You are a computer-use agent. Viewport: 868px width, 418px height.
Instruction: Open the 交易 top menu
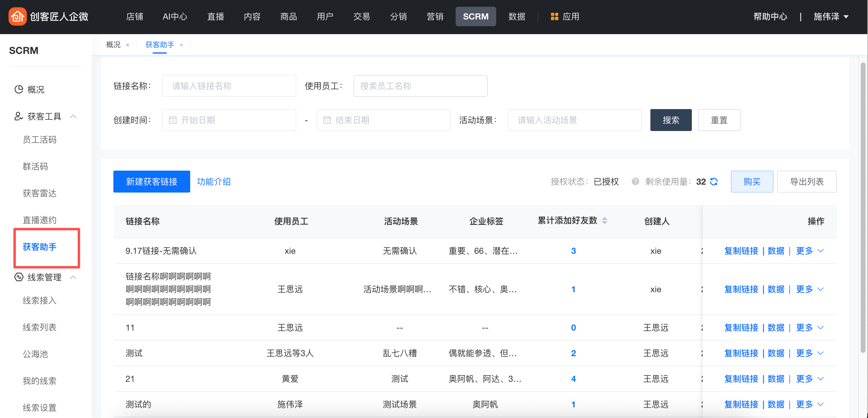pyautogui.click(x=361, y=16)
